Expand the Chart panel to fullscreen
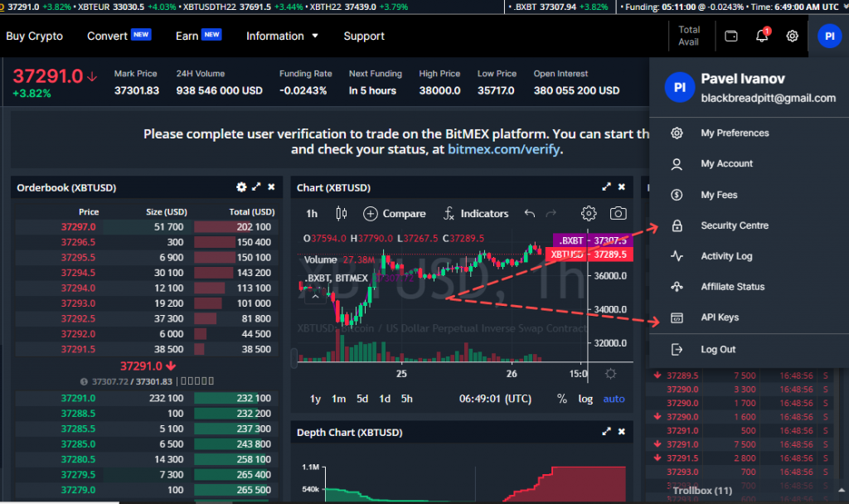Image resolution: width=849 pixels, height=504 pixels. [606, 187]
